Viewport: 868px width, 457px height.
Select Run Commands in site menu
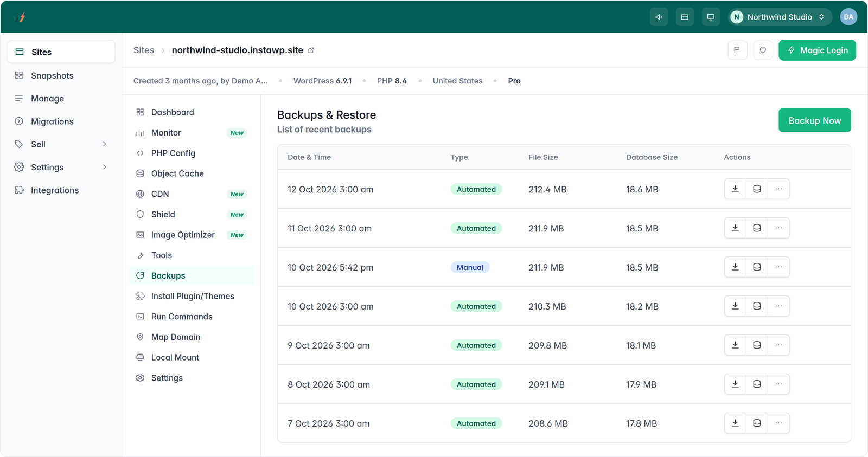191,317
